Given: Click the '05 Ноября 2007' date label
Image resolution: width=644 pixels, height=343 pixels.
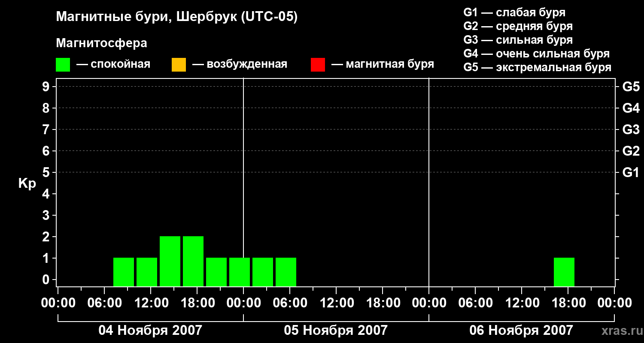Looking at the screenshot, I should pos(336,330).
